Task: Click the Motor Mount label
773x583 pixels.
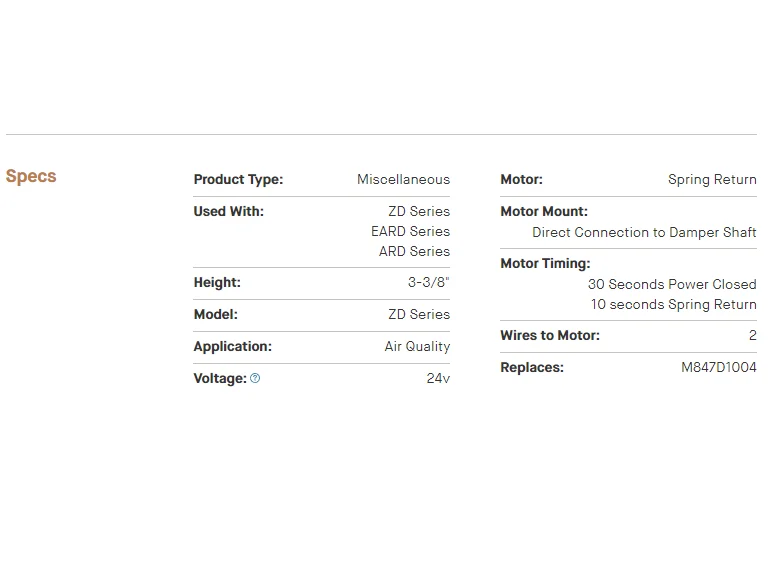Action: tap(544, 212)
